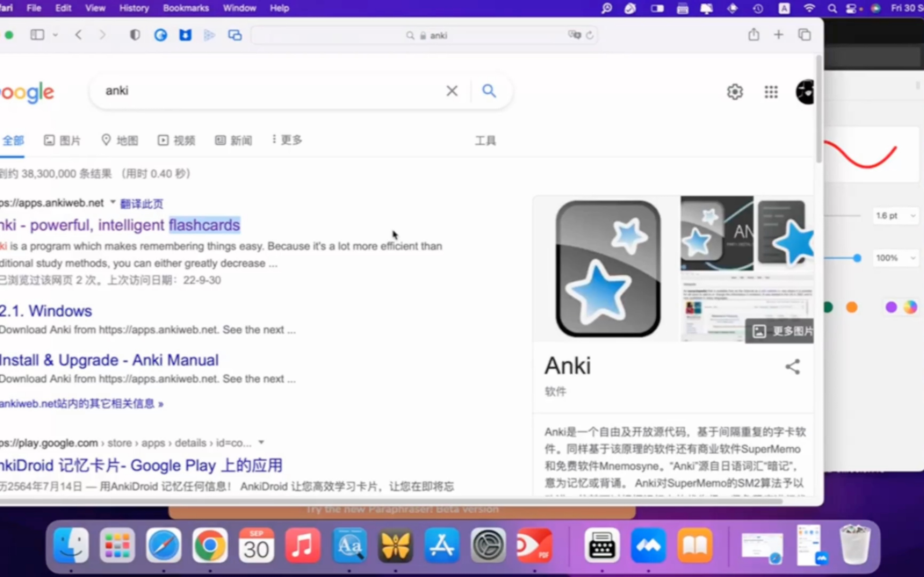The width and height of the screenshot is (924, 577).
Task: Click the blue arrow extension icon
Action: tap(209, 35)
